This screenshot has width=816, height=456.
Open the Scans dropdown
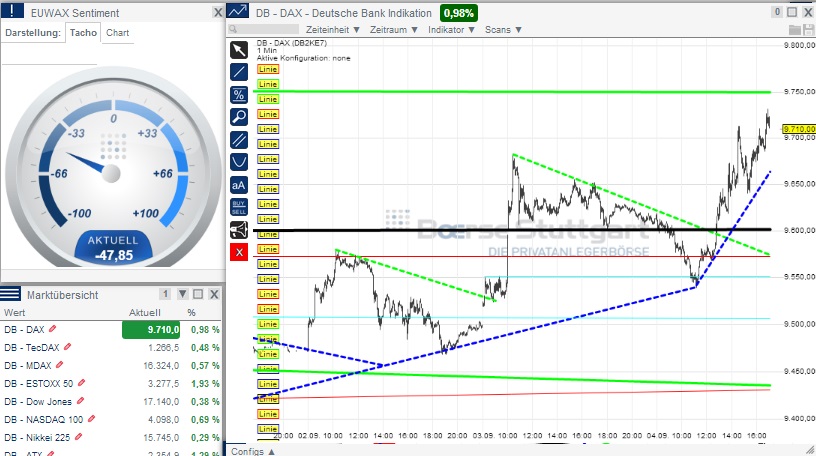[x=503, y=30]
